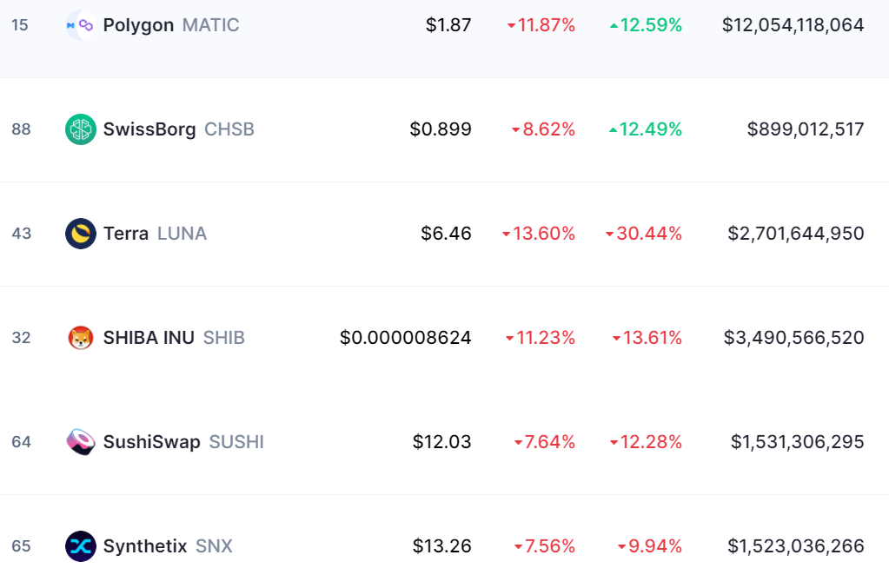This screenshot has height=588, width=889.
Task: Select the SHIBA INU name link
Action: (174, 338)
